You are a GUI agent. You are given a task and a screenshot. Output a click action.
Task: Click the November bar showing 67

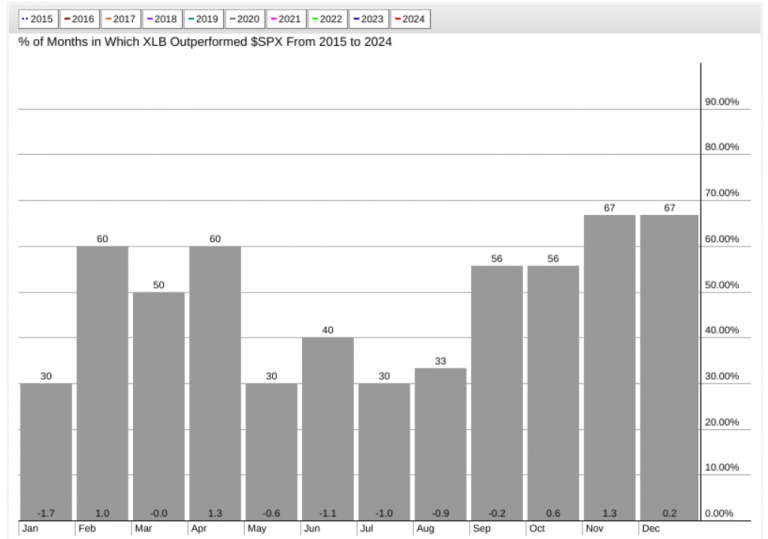[x=609, y=368]
